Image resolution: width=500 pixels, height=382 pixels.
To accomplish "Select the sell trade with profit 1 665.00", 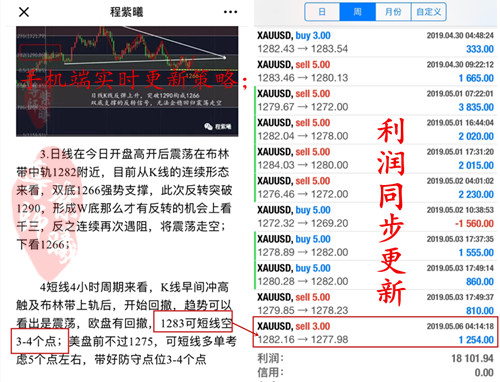I will point(375,71).
